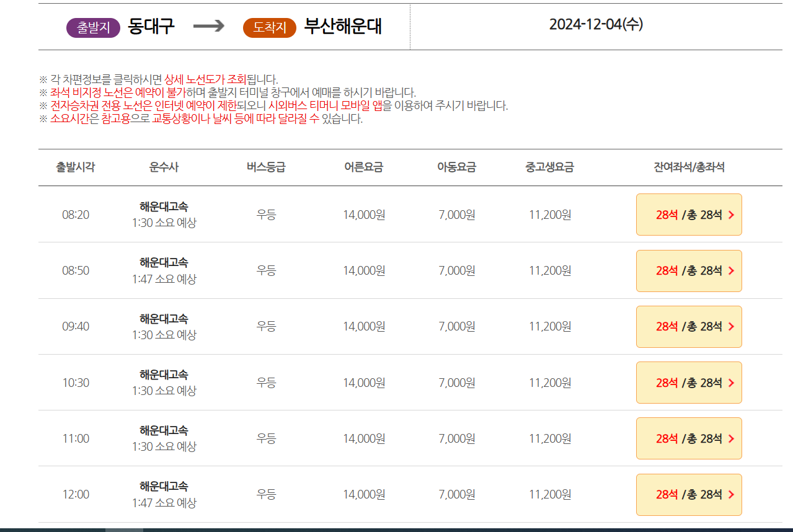The height and width of the screenshot is (532, 793).
Task: Click 1:47 소요 예상 under the 12:00 bus
Action: tap(164, 503)
